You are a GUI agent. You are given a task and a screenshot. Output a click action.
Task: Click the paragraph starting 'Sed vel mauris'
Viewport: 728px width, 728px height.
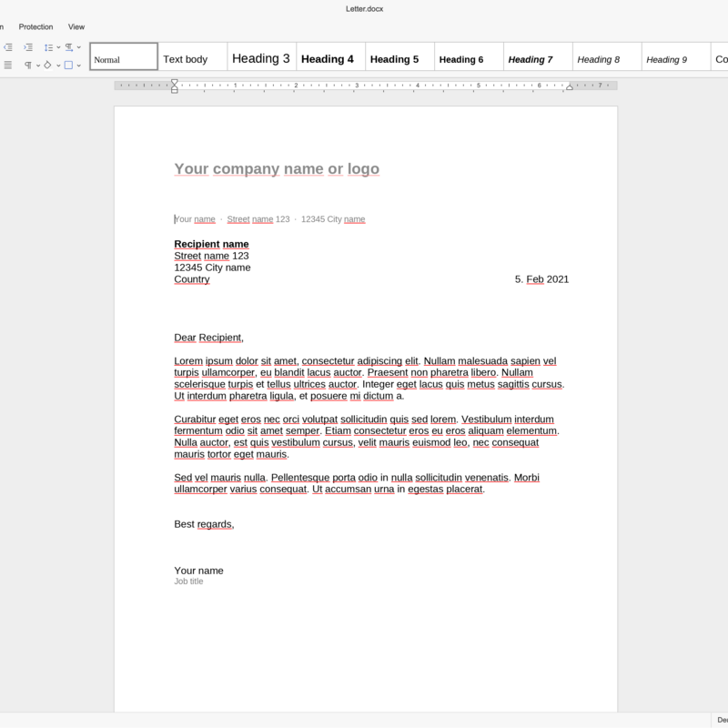[x=357, y=483]
